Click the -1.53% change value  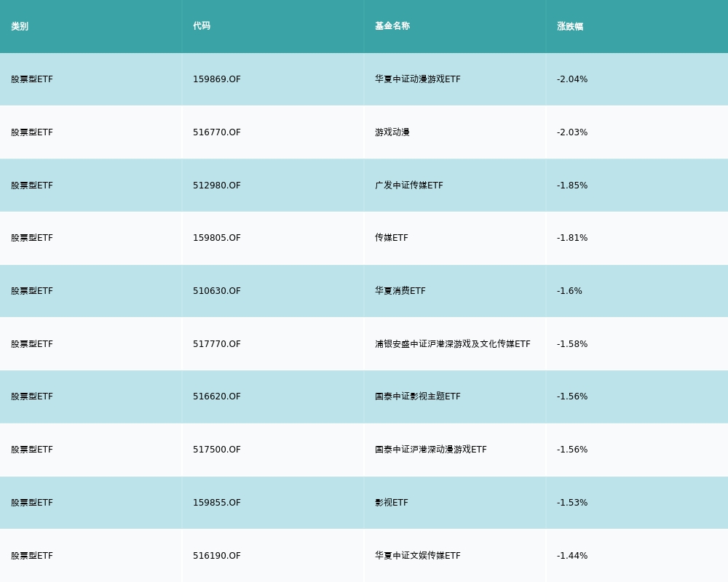point(572,503)
